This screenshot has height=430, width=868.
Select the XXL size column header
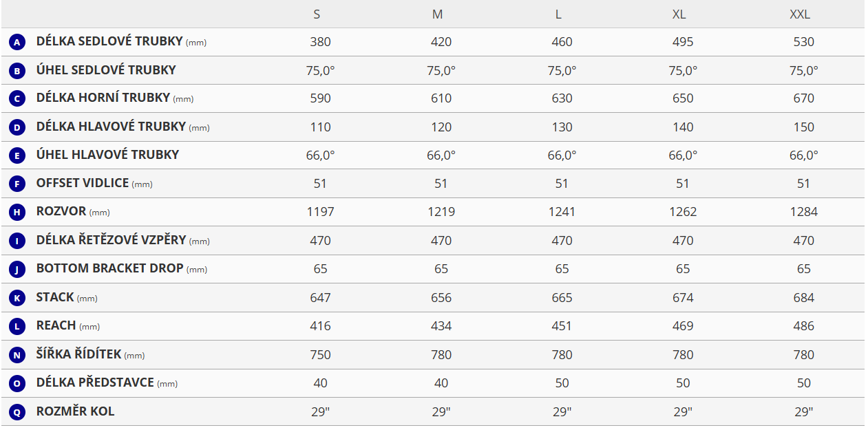pyautogui.click(x=803, y=14)
